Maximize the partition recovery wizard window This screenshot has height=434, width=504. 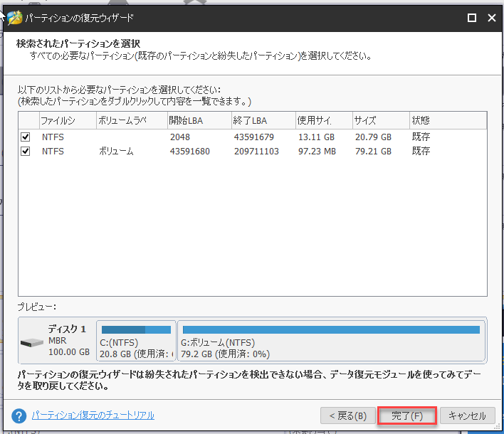click(471, 18)
